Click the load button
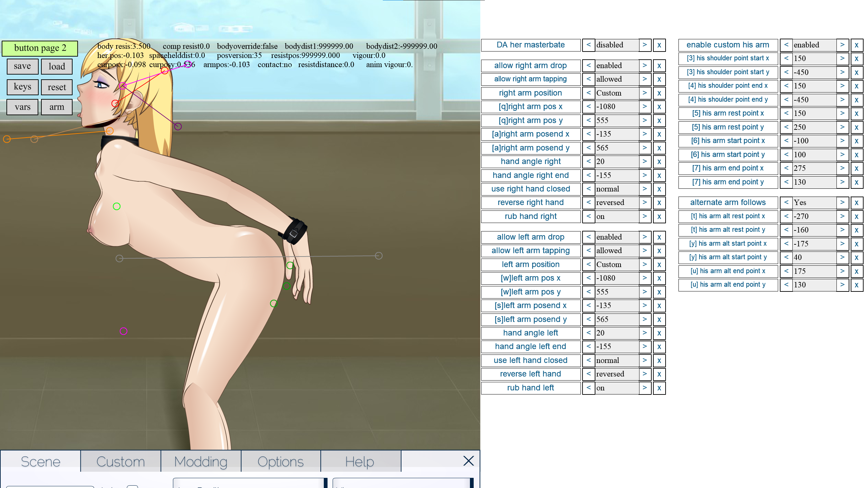This screenshot has width=868, height=488. (x=57, y=66)
